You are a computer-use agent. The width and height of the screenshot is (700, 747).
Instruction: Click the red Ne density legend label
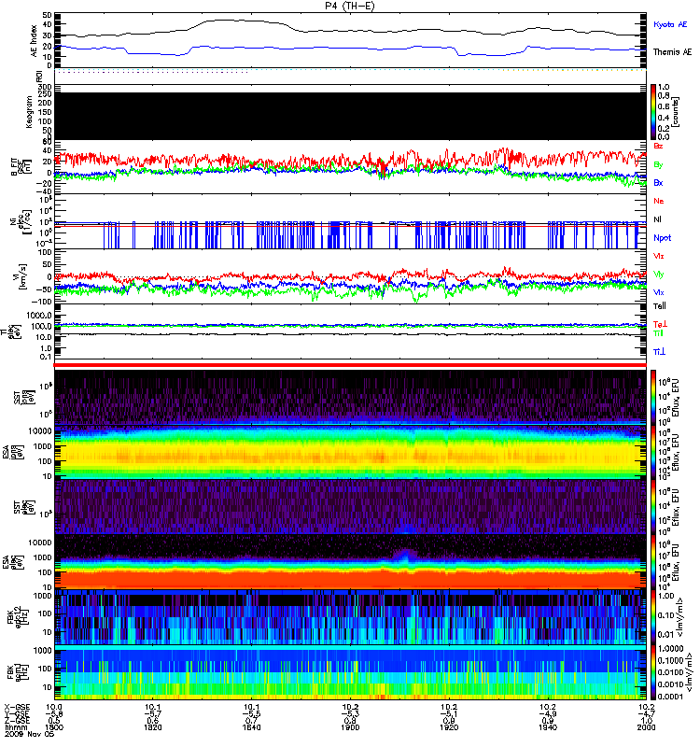click(x=659, y=201)
